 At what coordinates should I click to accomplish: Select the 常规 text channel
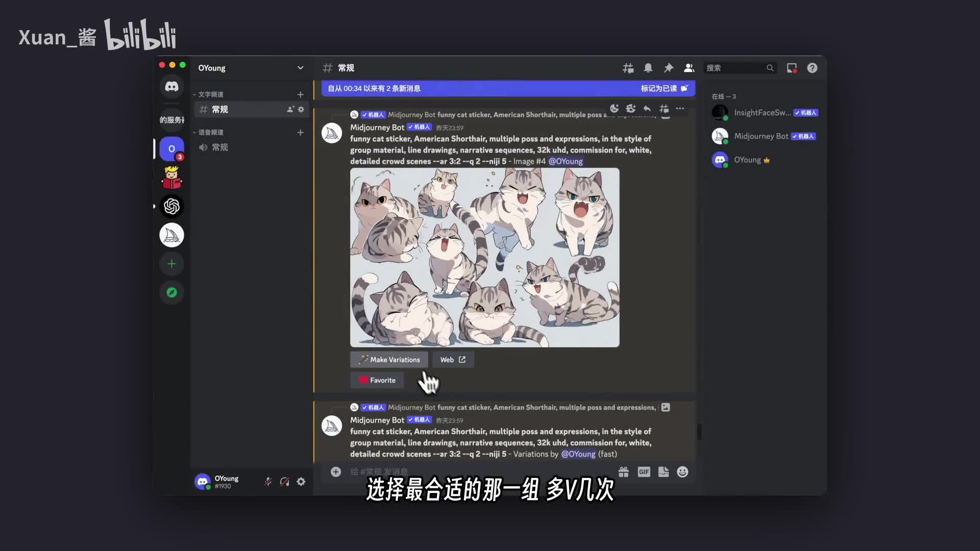(x=220, y=109)
